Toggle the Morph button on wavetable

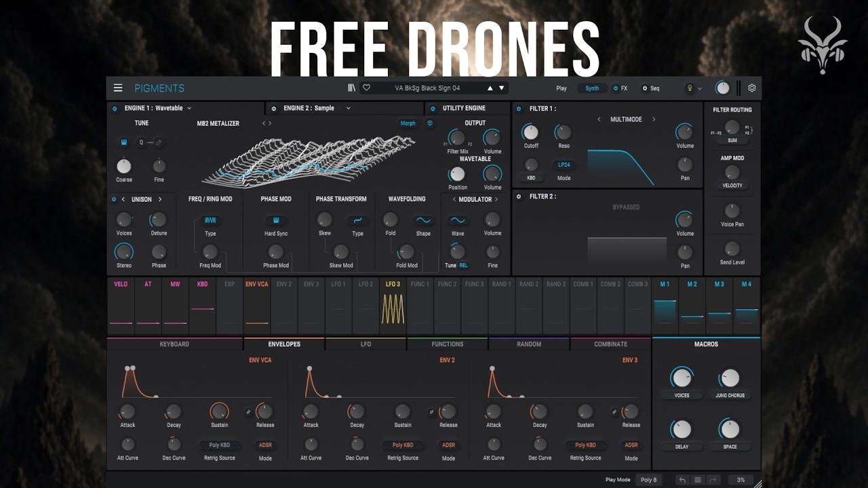(x=408, y=123)
